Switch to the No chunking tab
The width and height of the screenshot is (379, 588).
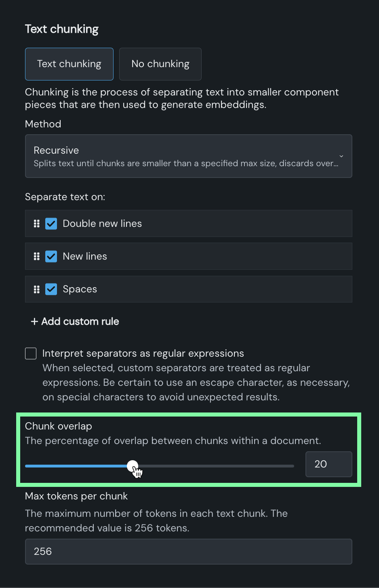click(160, 64)
